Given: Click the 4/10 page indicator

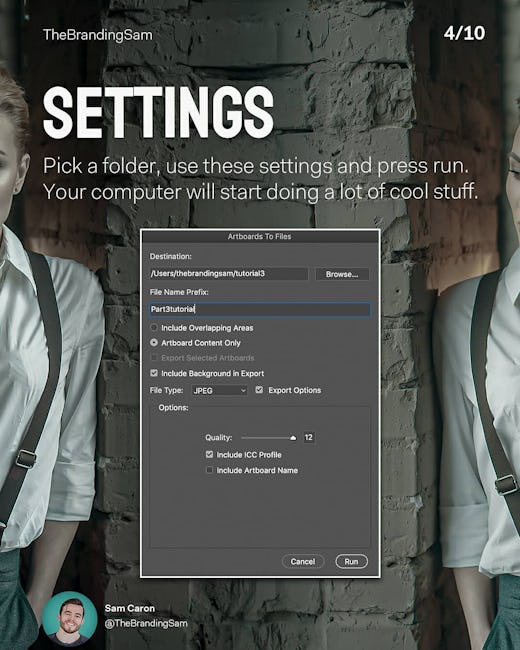Looking at the screenshot, I should (x=464, y=34).
